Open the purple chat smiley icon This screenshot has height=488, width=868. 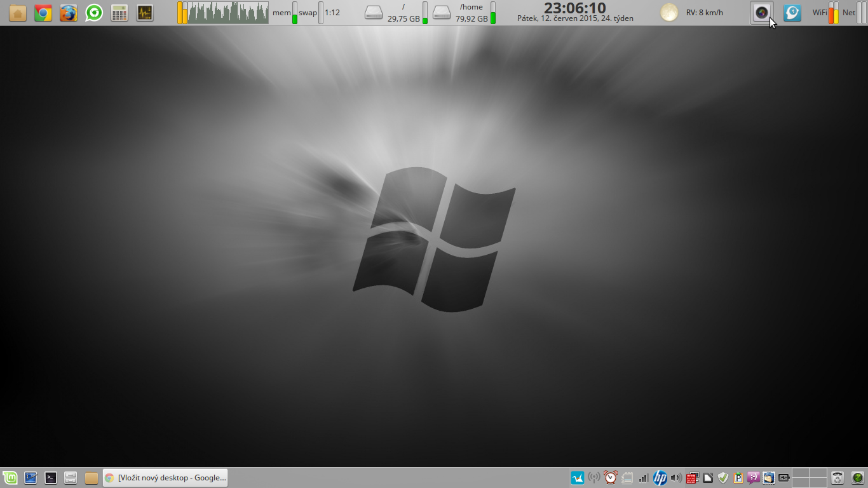coord(754,478)
